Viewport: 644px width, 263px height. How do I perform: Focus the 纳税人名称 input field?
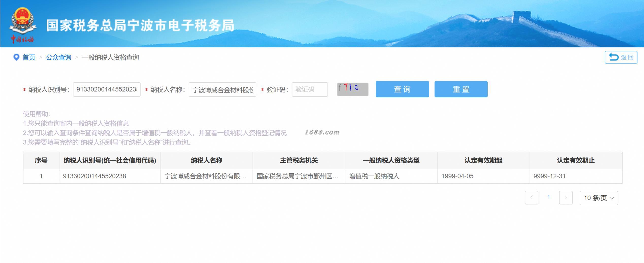click(222, 89)
